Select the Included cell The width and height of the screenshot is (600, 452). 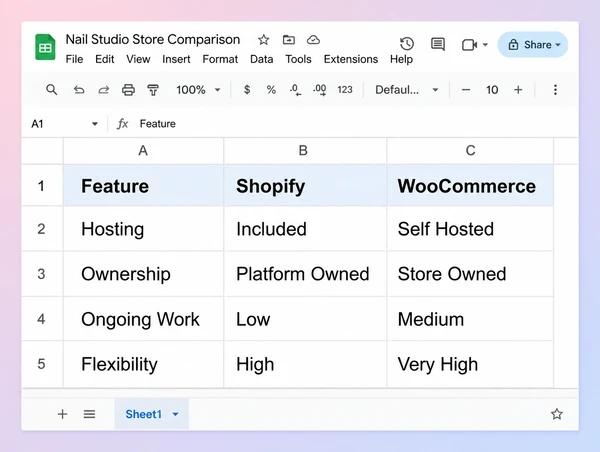pos(305,229)
